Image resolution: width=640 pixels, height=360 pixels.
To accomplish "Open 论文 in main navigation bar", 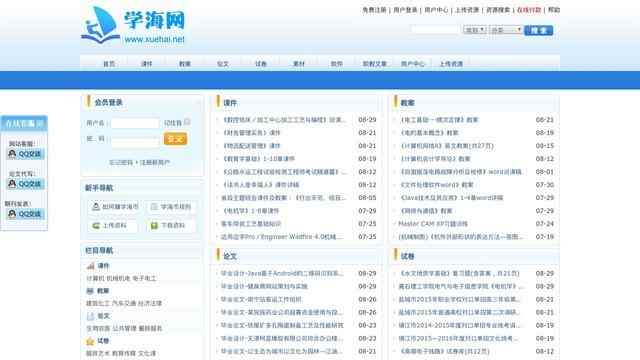I will (x=223, y=64).
